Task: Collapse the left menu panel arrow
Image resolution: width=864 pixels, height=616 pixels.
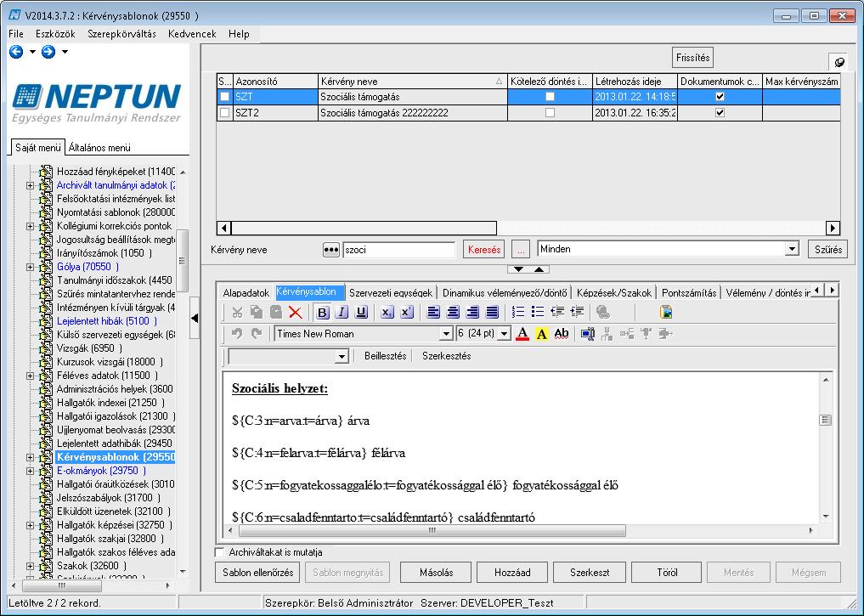Action: [195, 318]
